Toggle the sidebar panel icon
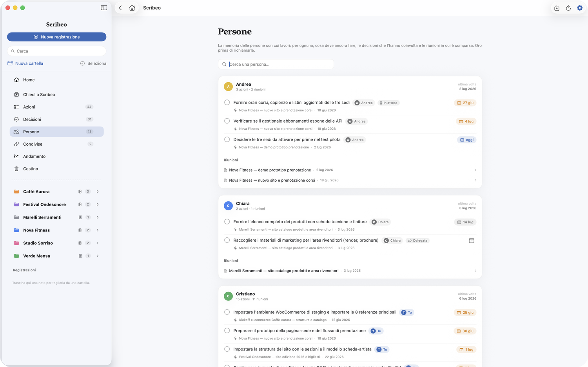The width and height of the screenshot is (588, 367). (x=104, y=8)
